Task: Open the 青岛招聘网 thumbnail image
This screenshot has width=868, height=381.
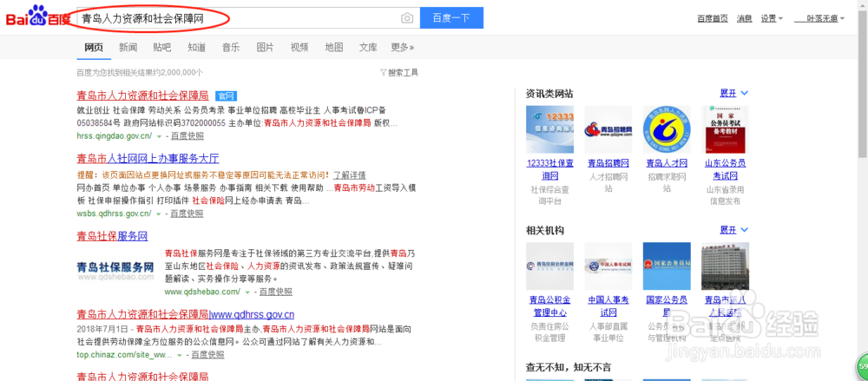Action: [608, 129]
